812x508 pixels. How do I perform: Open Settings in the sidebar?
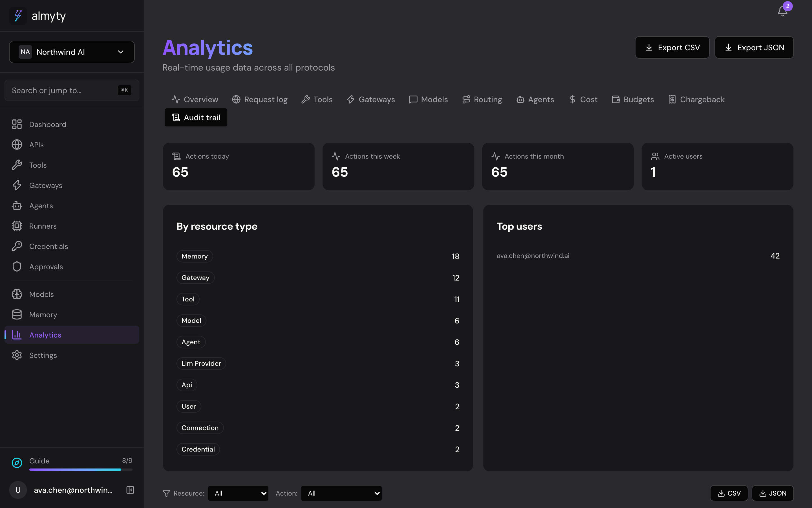[72, 356]
